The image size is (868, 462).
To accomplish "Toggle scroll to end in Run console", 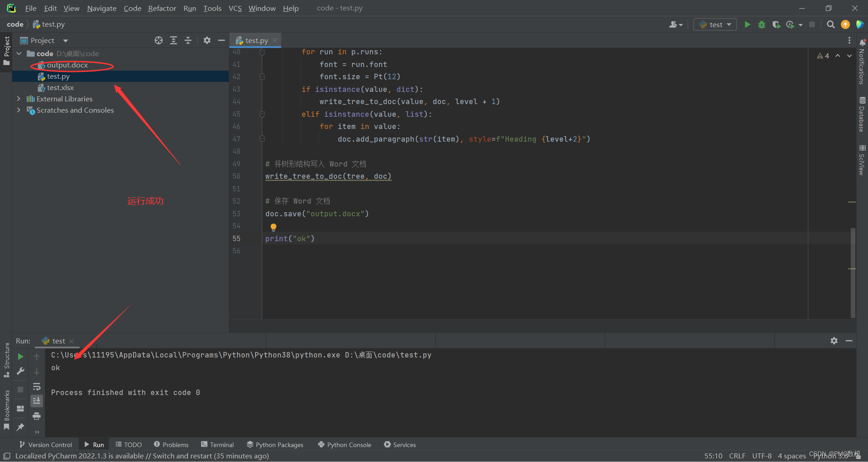I will point(37,401).
